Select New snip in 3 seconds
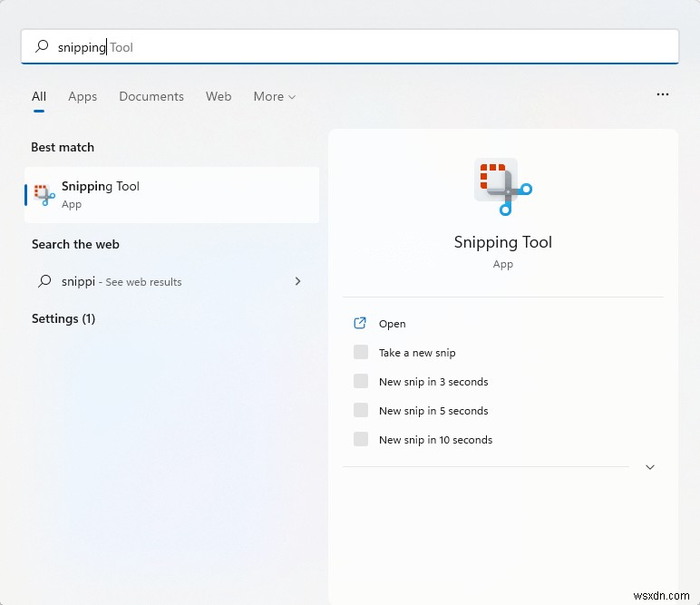 (x=433, y=382)
